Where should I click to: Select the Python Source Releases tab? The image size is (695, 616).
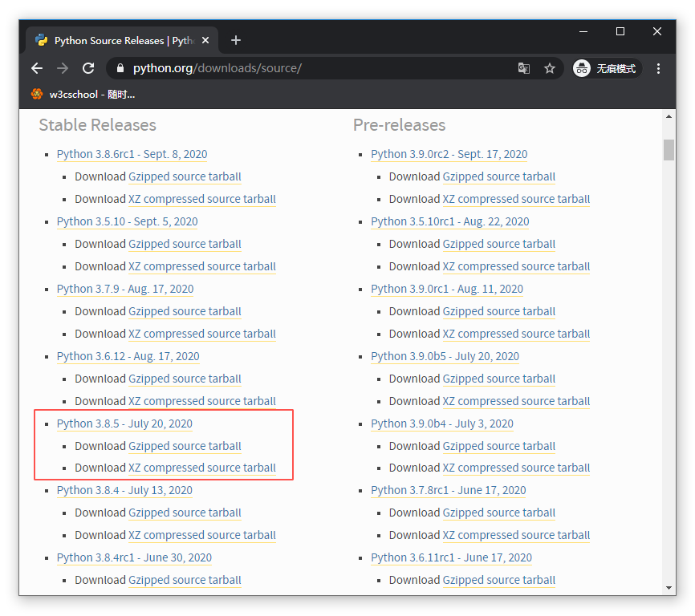tap(120, 40)
